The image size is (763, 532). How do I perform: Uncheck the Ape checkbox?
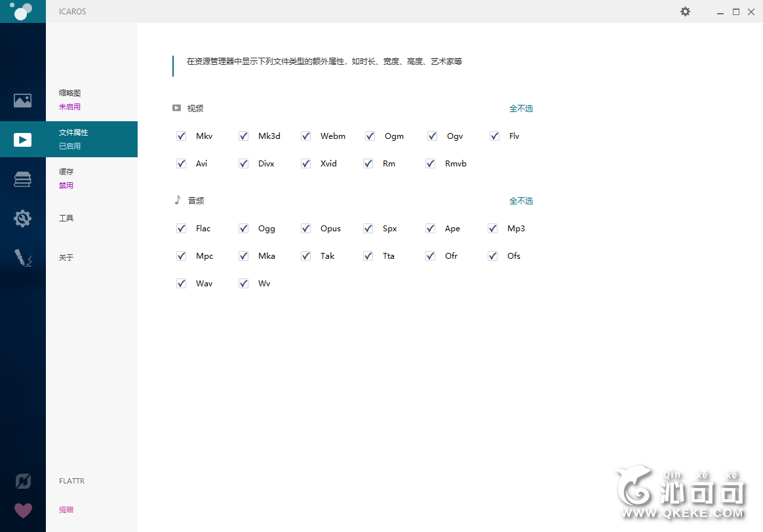pos(431,229)
